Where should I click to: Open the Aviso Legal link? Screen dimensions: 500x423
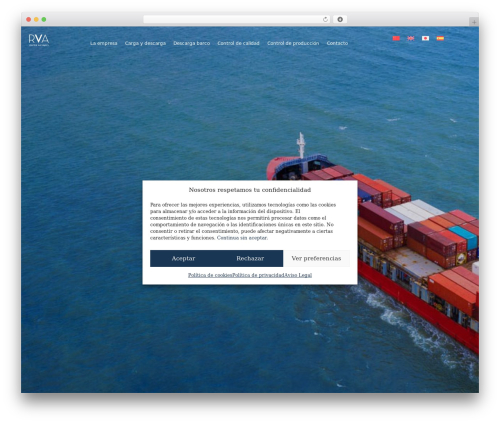298,275
